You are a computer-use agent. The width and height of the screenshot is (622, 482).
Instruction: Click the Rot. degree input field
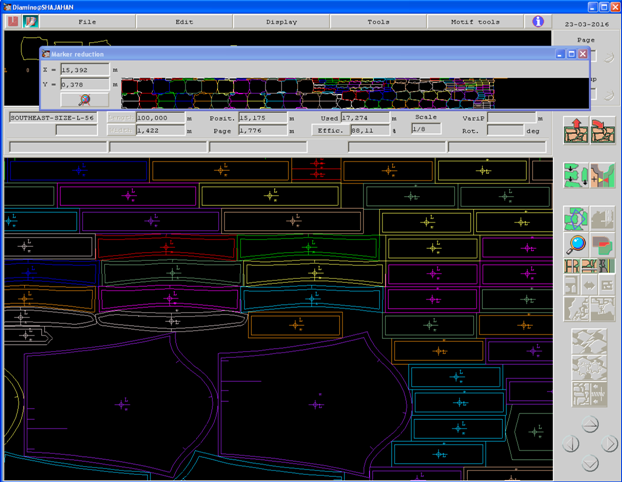pos(505,130)
